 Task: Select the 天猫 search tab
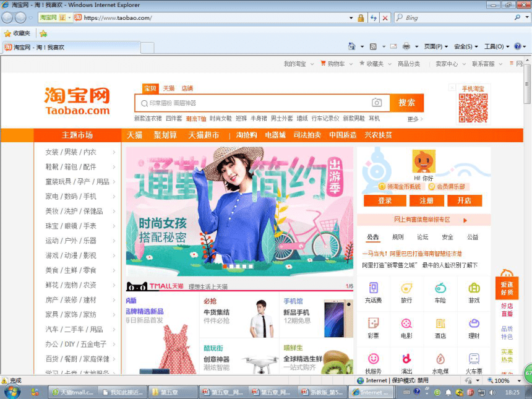point(169,88)
